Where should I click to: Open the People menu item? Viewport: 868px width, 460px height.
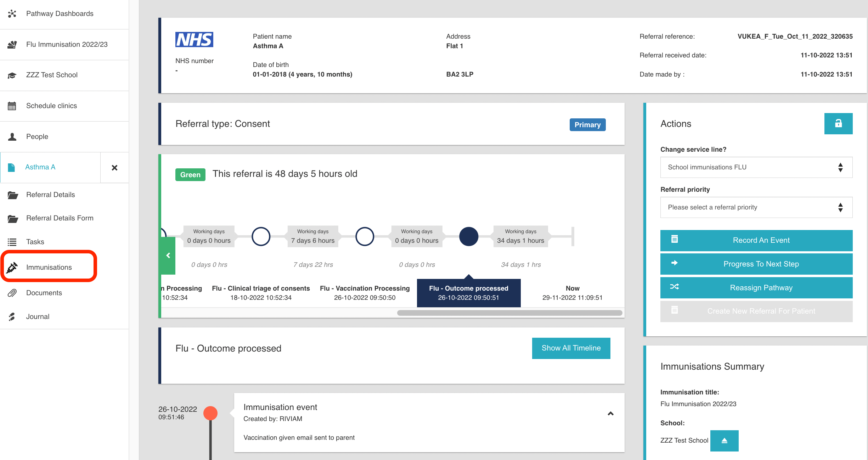click(37, 136)
